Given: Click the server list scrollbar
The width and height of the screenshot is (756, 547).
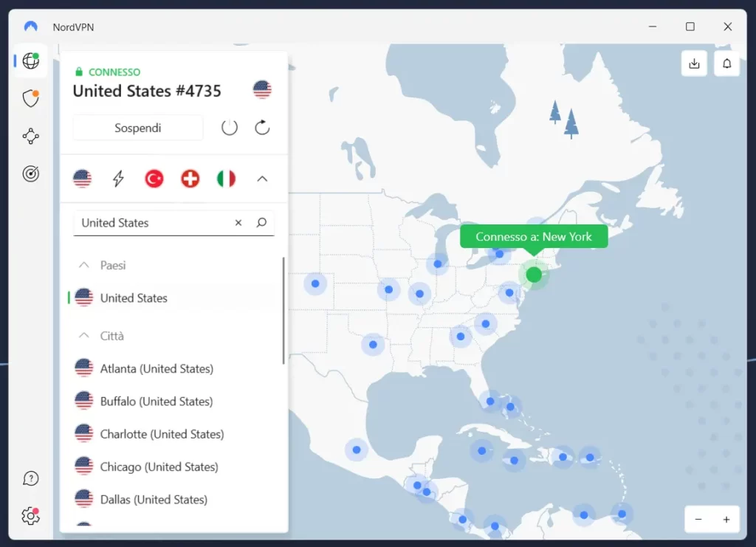Looking at the screenshot, I should click(x=283, y=311).
